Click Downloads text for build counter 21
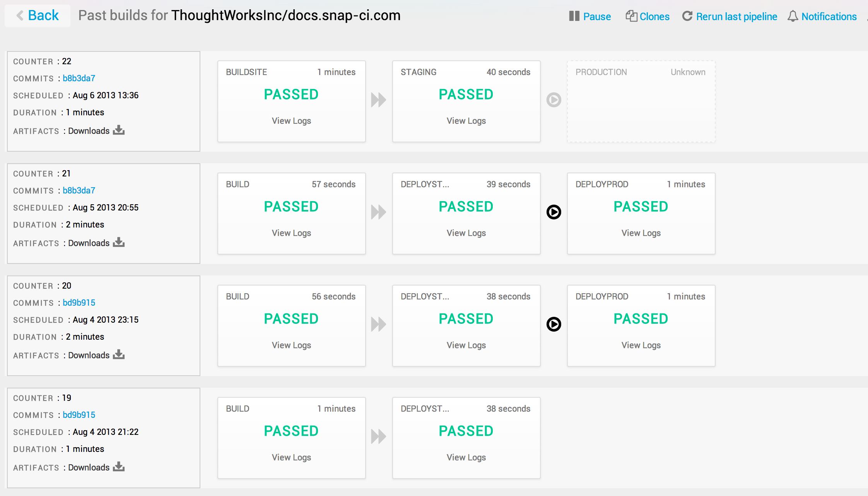Screen dimensions: 868x496 (89, 243)
